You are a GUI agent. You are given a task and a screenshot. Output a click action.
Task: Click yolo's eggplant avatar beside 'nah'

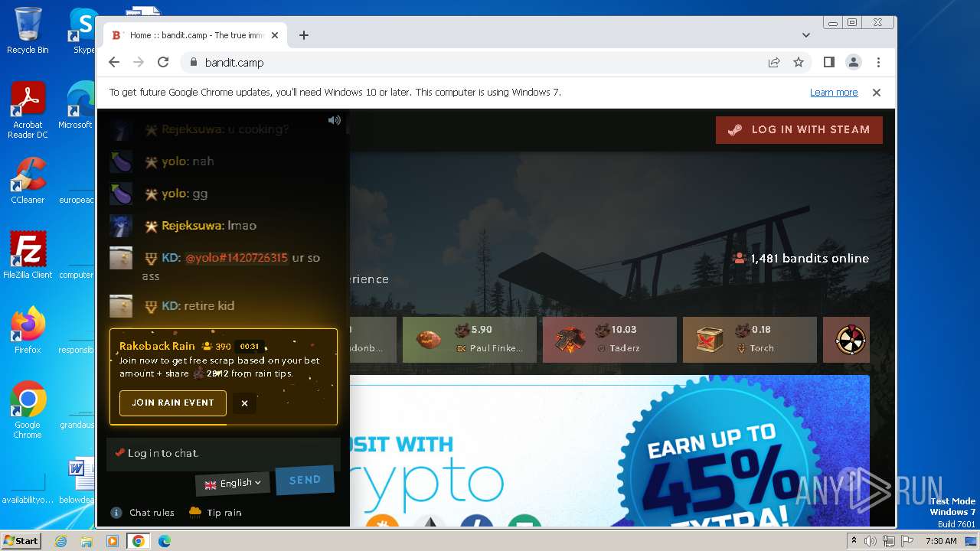121,161
